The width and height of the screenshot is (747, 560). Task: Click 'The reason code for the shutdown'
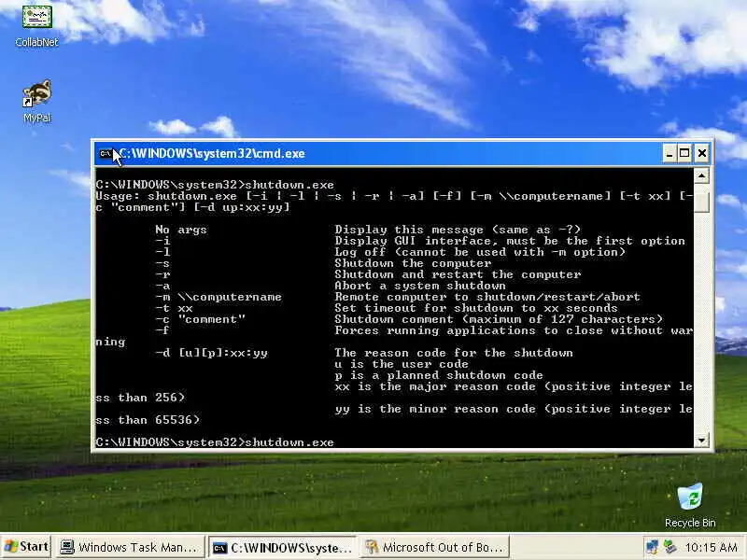(x=454, y=353)
